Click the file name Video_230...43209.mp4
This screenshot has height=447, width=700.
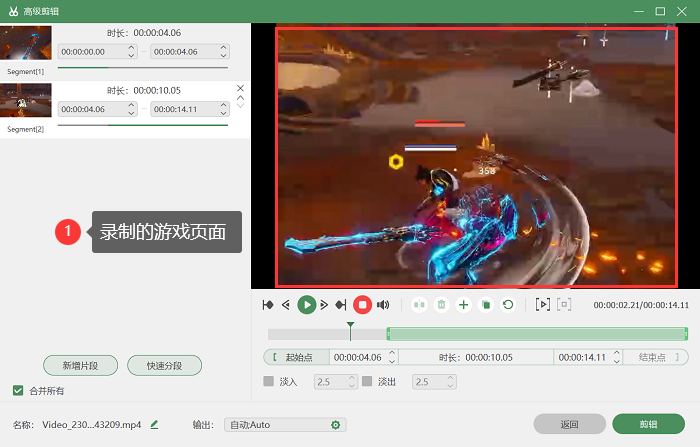(x=92, y=425)
